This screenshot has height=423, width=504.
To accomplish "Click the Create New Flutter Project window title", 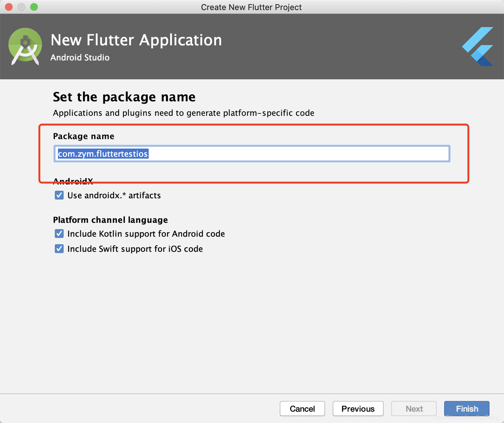I will [x=251, y=7].
